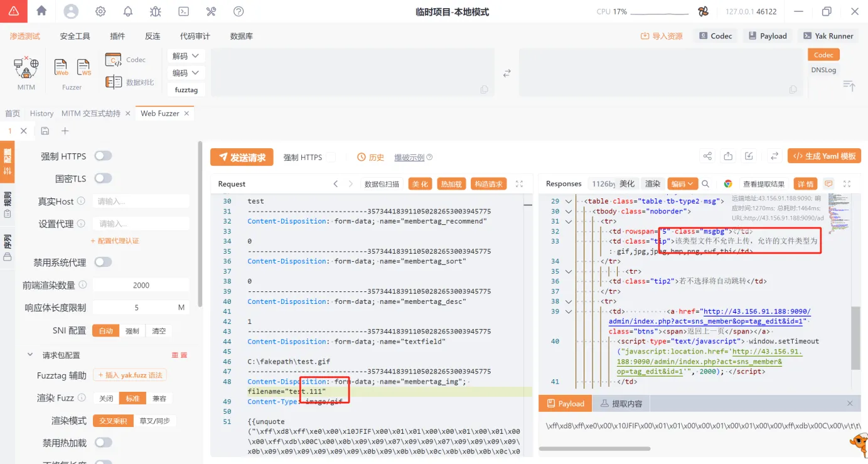Go to the home icon
This screenshot has height=464, width=868.
[x=41, y=11]
